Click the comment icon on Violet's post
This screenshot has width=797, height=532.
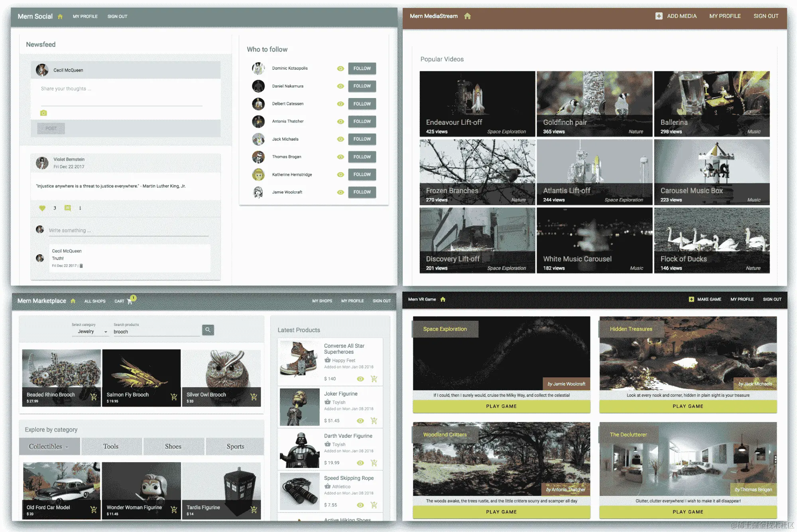68,208
